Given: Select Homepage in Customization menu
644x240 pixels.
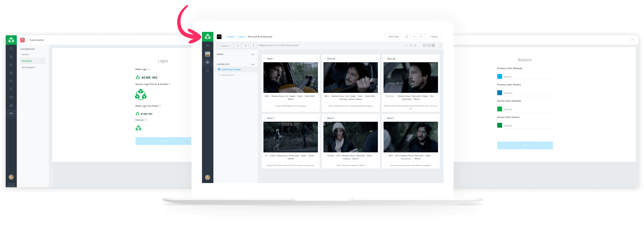Looking at the screenshot, I should pyautogui.click(x=33, y=61).
